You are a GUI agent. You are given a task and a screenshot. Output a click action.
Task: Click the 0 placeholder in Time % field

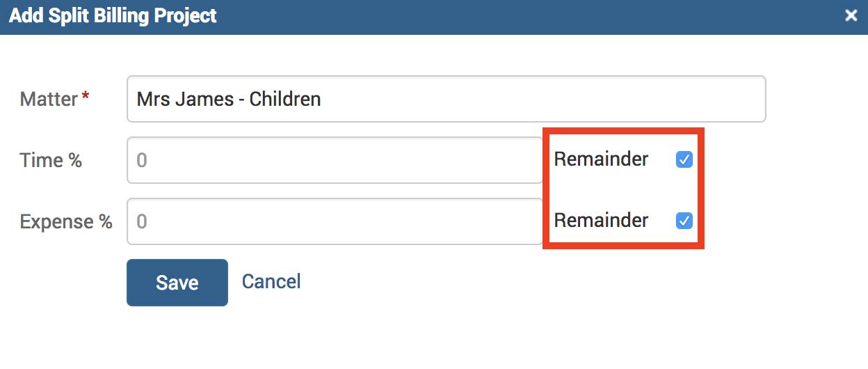click(x=142, y=161)
